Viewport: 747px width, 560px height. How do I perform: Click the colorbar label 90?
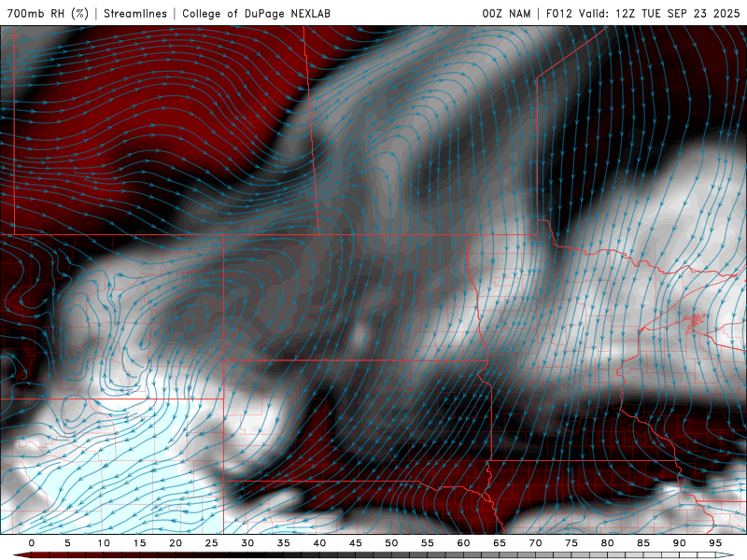tap(679, 543)
